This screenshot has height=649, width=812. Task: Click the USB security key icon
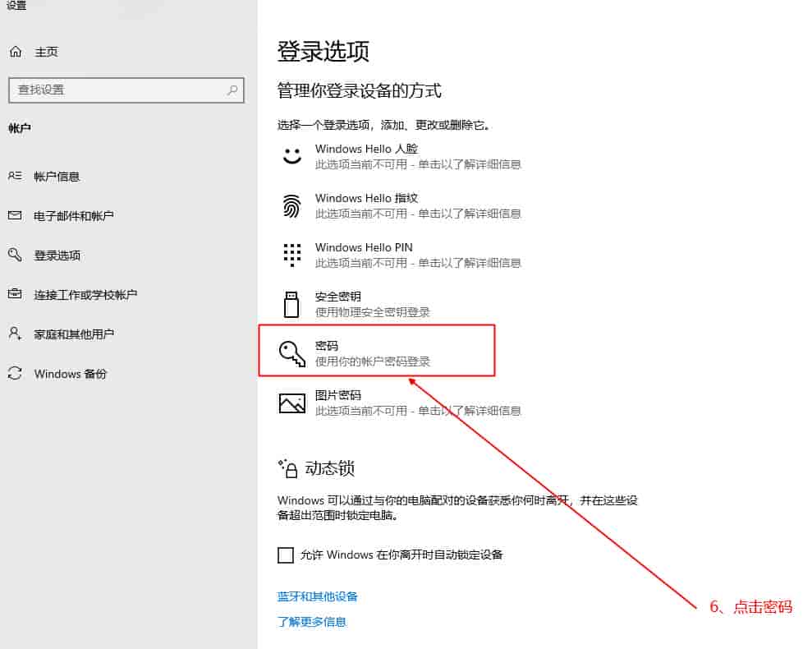click(291, 304)
